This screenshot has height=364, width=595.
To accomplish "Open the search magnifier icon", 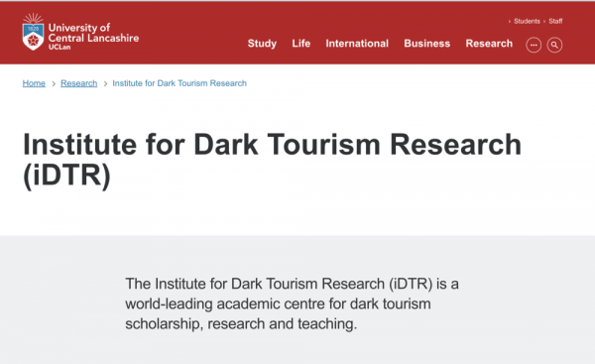I will coord(554,45).
